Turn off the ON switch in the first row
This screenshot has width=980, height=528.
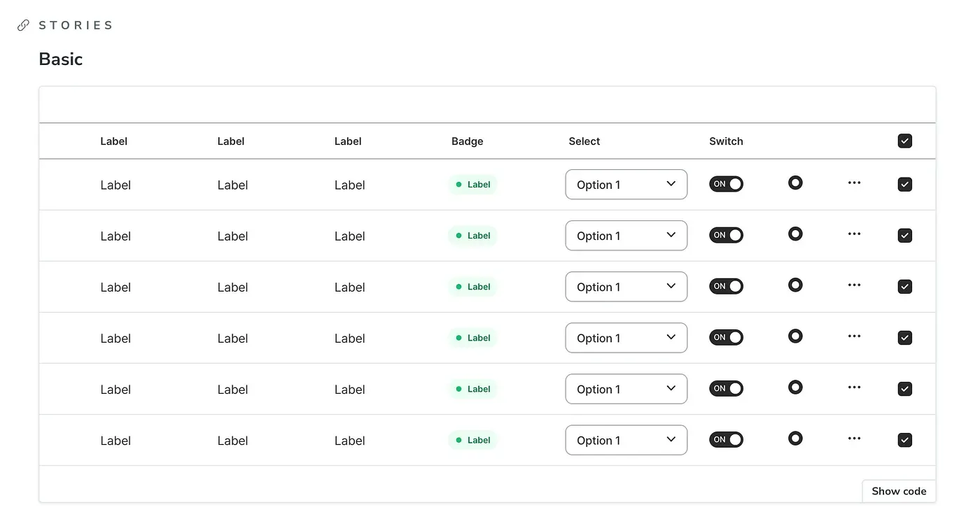point(726,184)
